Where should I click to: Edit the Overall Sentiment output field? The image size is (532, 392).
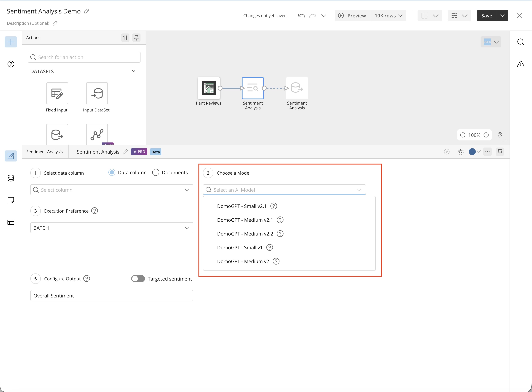pos(112,296)
